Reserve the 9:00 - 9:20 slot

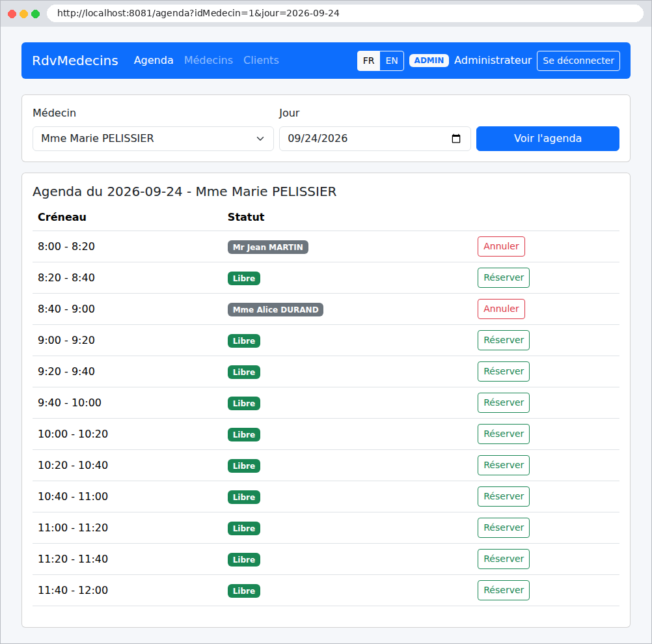tap(504, 340)
